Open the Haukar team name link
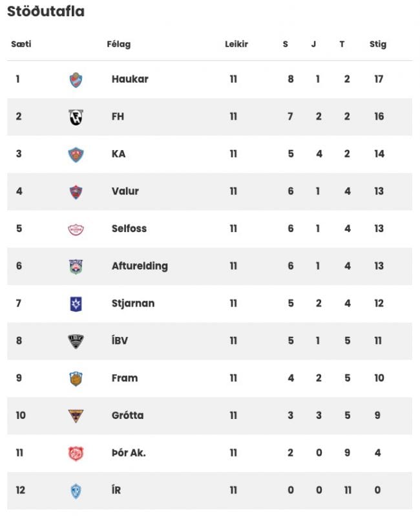This screenshot has height=516, width=420. 129,80
